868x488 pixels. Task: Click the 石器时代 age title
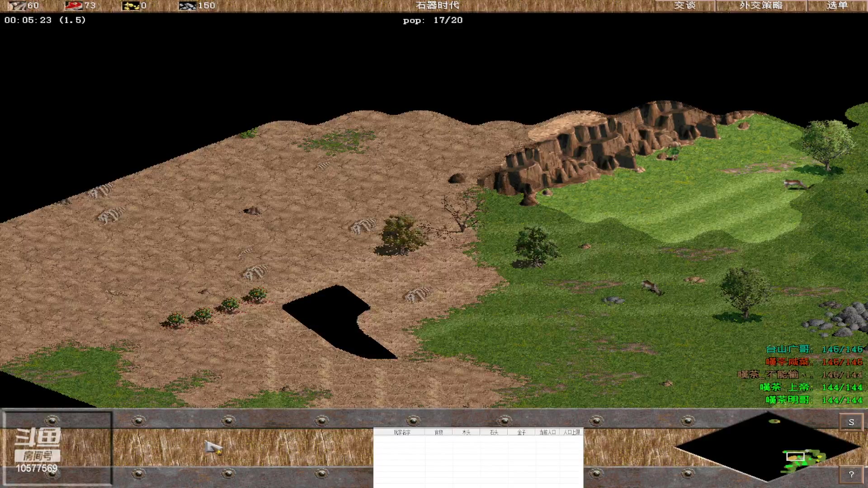437,5
